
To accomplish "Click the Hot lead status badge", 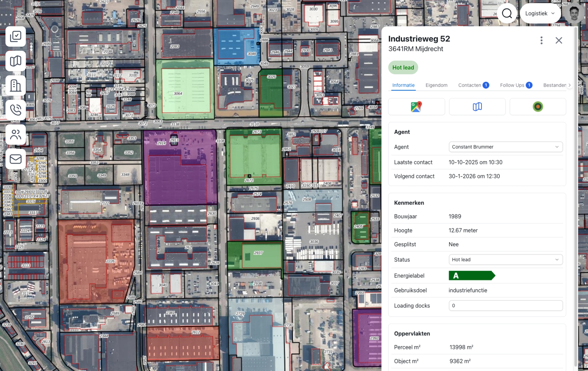I will click(403, 67).
